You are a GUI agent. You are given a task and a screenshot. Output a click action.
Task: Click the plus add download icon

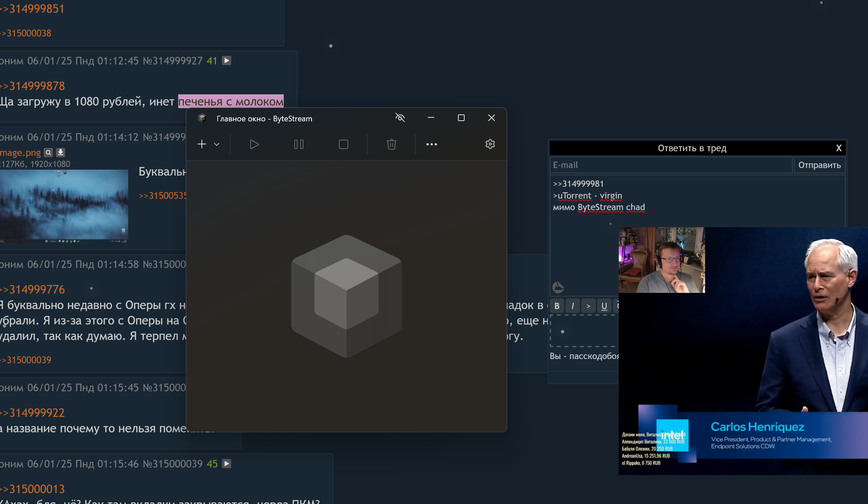pyautogui.click(x=202, y=144)
